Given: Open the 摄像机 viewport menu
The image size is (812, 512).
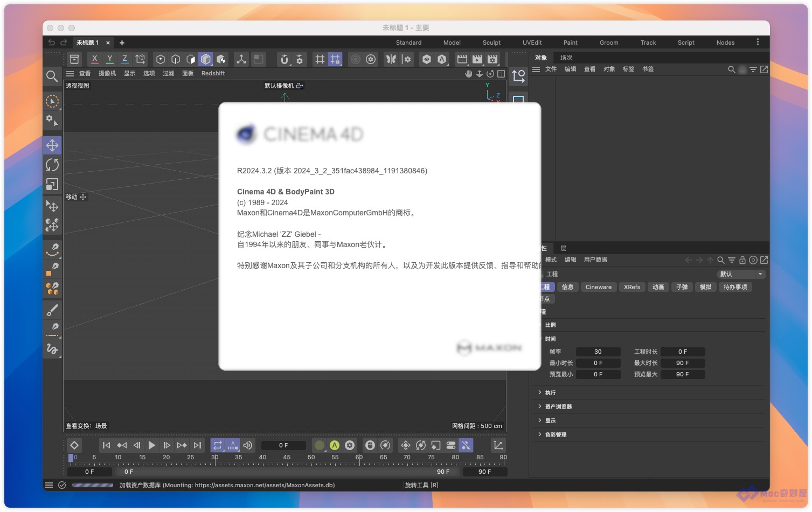Looking at the screenshot, I should coord(107,74).
